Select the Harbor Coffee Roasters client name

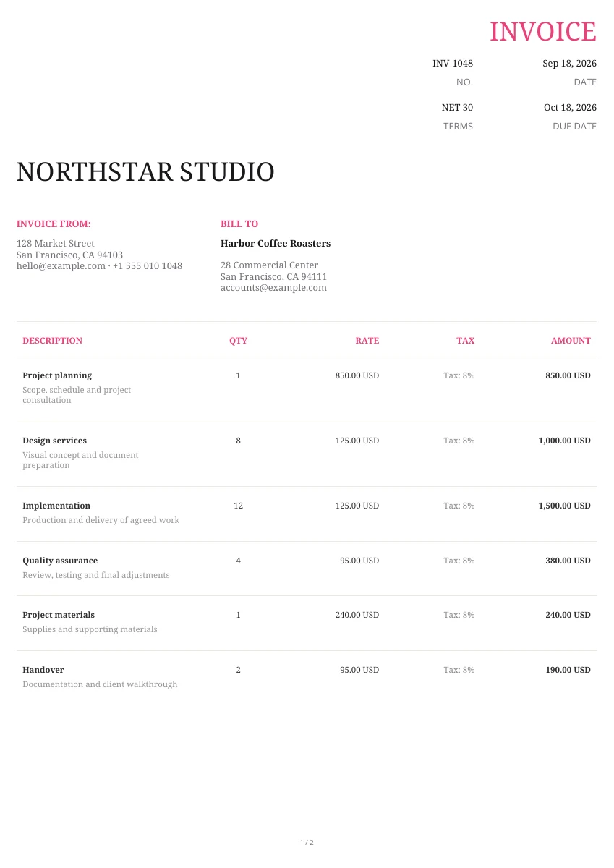(276, 244)
